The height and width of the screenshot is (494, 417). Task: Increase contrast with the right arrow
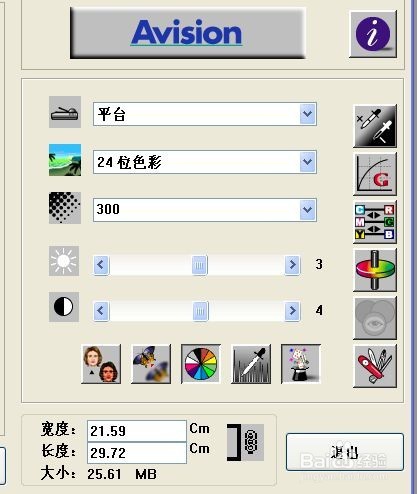click(x=292, y=311)
